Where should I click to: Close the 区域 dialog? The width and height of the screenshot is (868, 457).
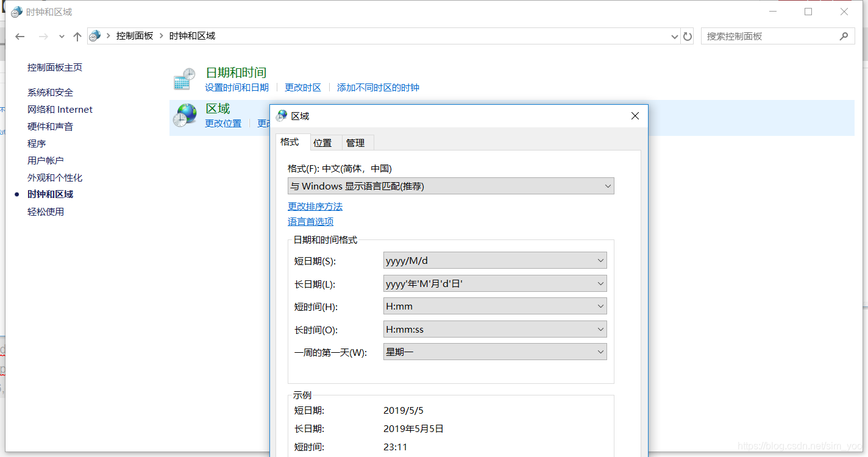(x=635, y=116)
